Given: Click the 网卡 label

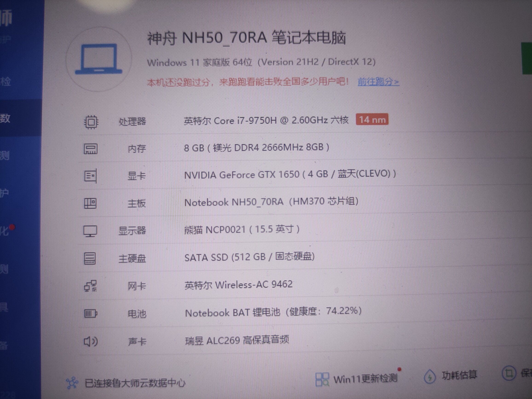Looking at the screenshot, I should pos(137,286).
